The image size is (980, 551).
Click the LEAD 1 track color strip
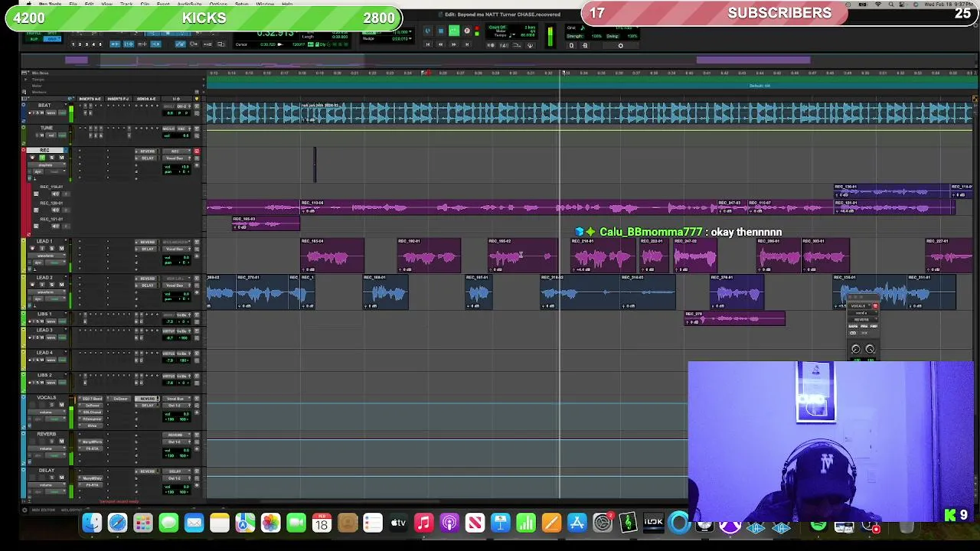coord(23,256)
